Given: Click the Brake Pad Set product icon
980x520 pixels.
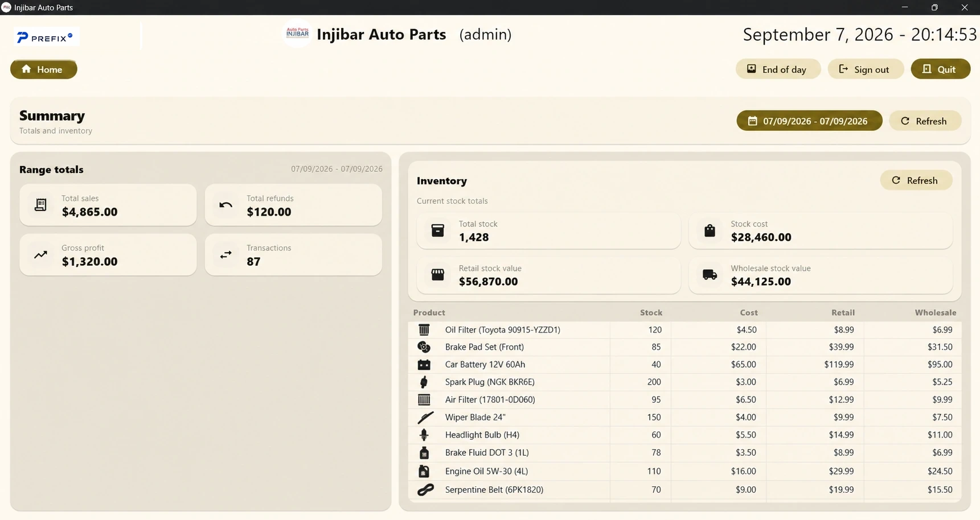Looking at the screenshot, I should click(424, 347).
